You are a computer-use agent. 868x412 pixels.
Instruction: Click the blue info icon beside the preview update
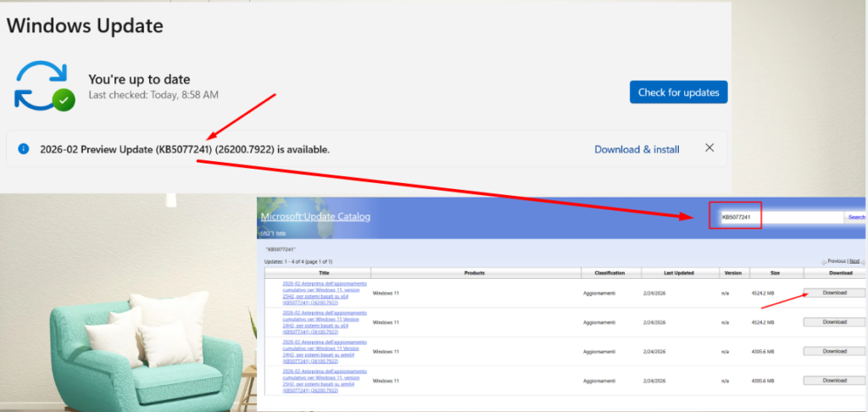click(x=23, y=149)
